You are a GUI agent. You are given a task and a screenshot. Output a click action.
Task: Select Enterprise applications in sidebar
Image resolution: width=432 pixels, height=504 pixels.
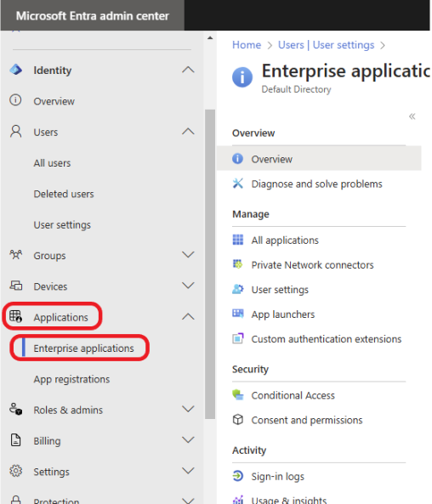click(83, 348)
